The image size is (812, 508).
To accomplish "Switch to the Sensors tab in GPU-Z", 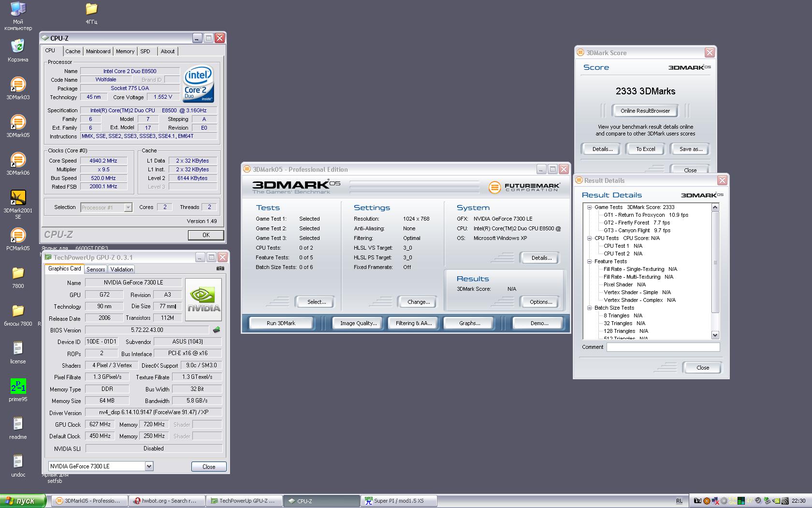I will pos(96,269).
